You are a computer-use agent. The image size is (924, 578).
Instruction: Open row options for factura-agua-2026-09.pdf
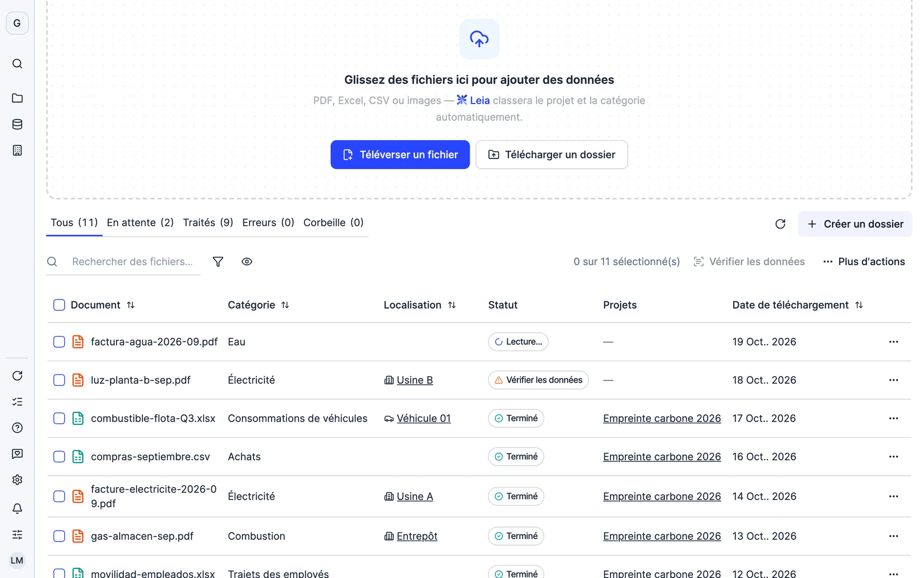893,342
